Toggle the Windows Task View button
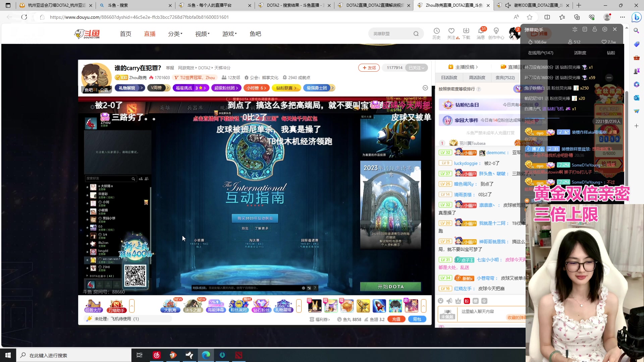 coord(140,355)
